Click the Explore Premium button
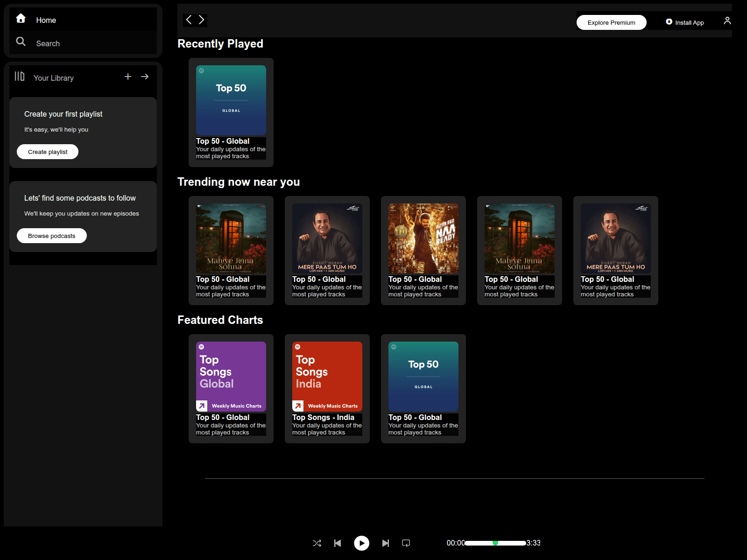The height and width of the screenshot is (560, 747). [x=611, y=22]
